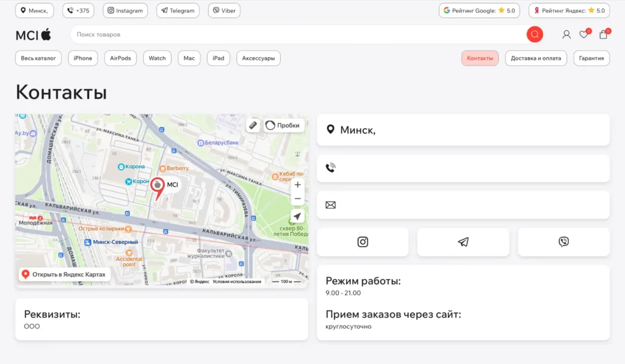Open the wishlist heart icon
The height and width of the screenshot is (364, 625).
(x=584, y=35)
